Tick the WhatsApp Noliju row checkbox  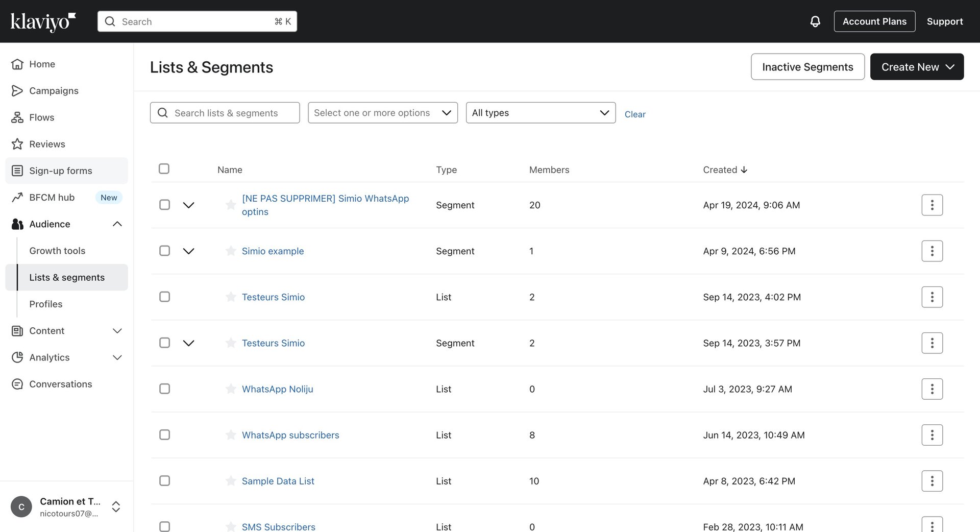tap(164, 389)
